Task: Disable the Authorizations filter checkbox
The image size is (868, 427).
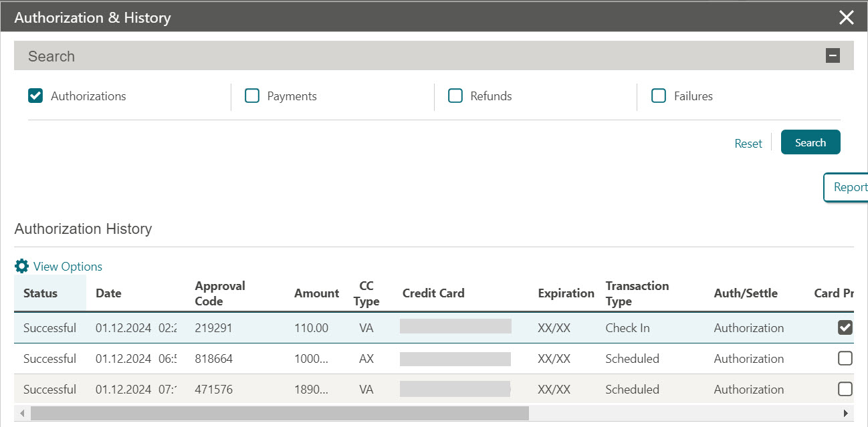Action: pos(35,96)
